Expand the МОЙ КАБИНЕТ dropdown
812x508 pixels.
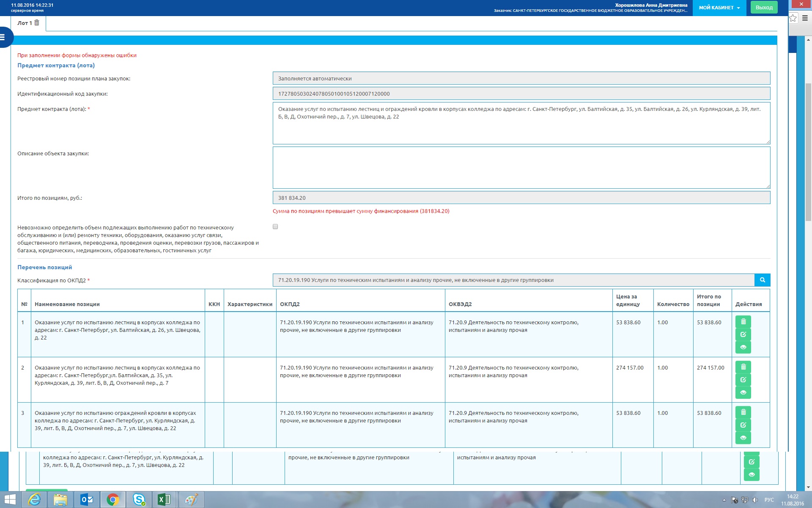coord(719,8)
